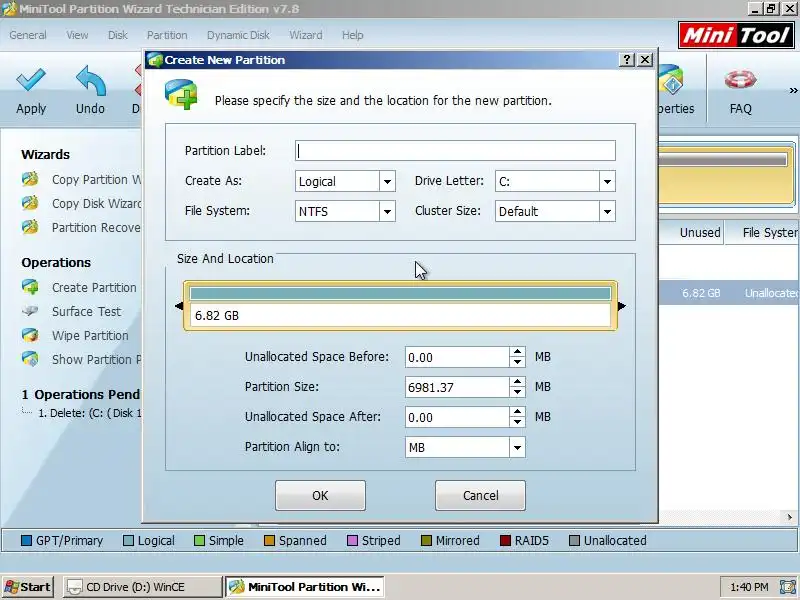Click the Wipe Partition operation link
Image resolution: width=800 pixels, height=600 pixels.
pyautogui.click(x=90, y=336)
